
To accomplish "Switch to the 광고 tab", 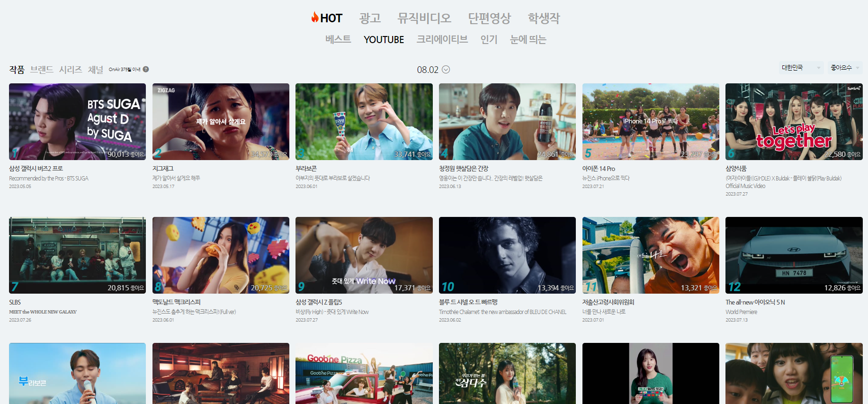I will pos(370,18).
